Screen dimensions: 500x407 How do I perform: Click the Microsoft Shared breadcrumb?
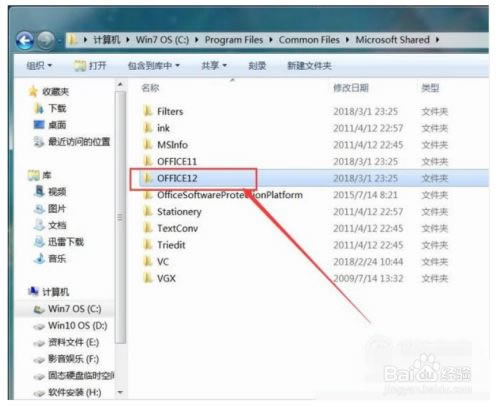click(392, 40)
